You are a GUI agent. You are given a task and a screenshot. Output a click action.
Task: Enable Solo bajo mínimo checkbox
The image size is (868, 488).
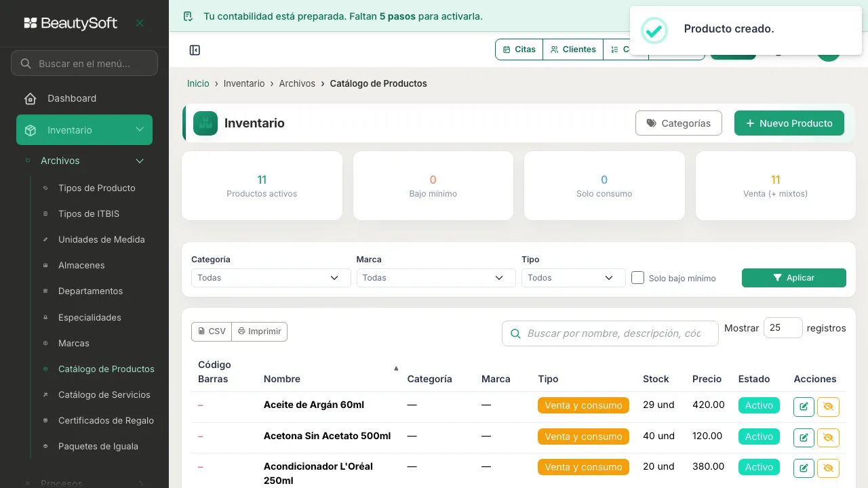pos(637,277)
